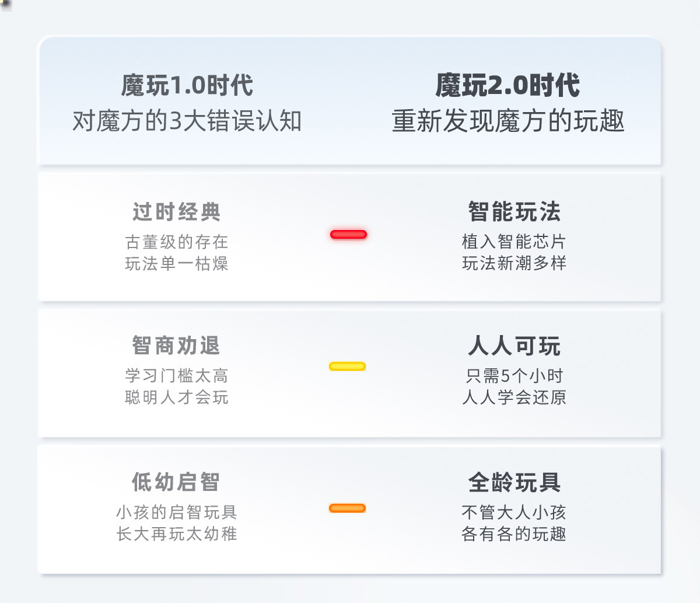Click the 学习门槛太高 description line
The width and height of the screenshot is (700, 603).
(176, 375)
